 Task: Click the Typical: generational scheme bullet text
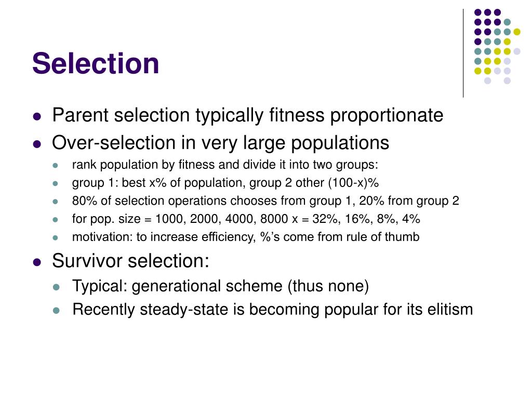pyautogui.click(x=220, y=286)
